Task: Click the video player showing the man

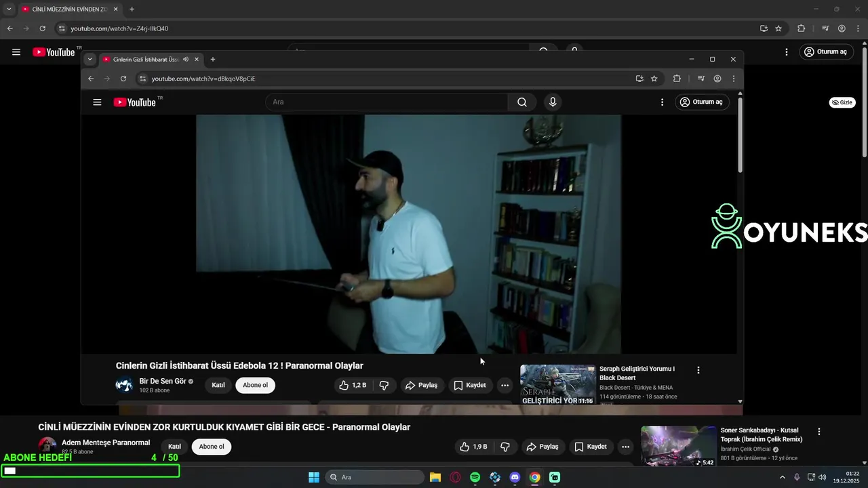Action: coord(408,234)
